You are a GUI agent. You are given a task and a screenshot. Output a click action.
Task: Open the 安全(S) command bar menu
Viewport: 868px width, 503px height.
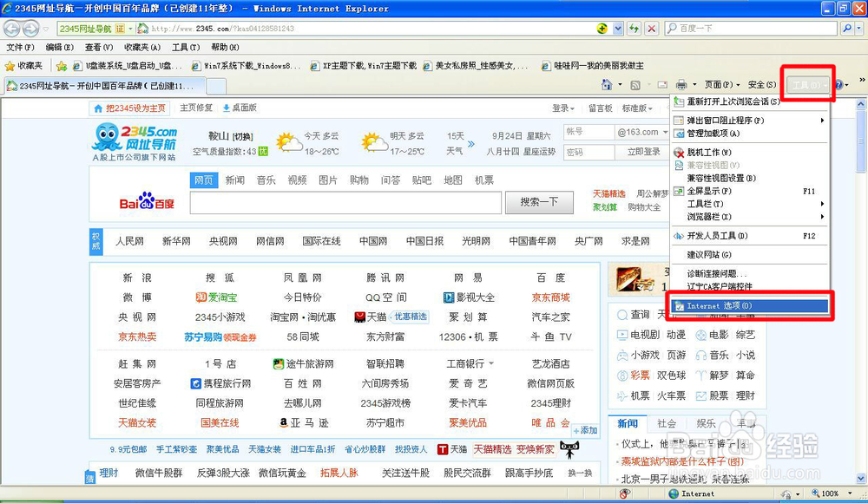coord(762,85)
